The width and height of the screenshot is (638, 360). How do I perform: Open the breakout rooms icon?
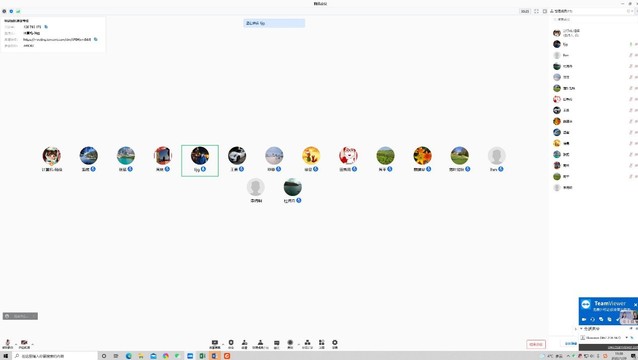point(307,344)
